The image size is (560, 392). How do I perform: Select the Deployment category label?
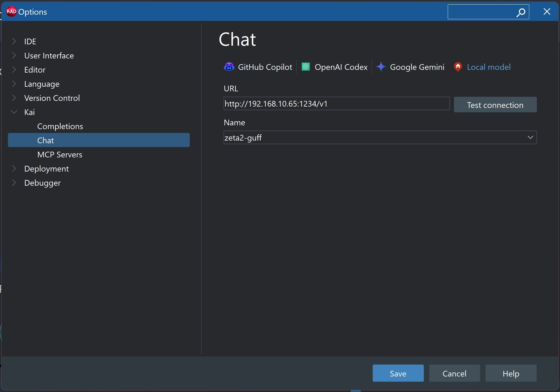click(46, 169)
